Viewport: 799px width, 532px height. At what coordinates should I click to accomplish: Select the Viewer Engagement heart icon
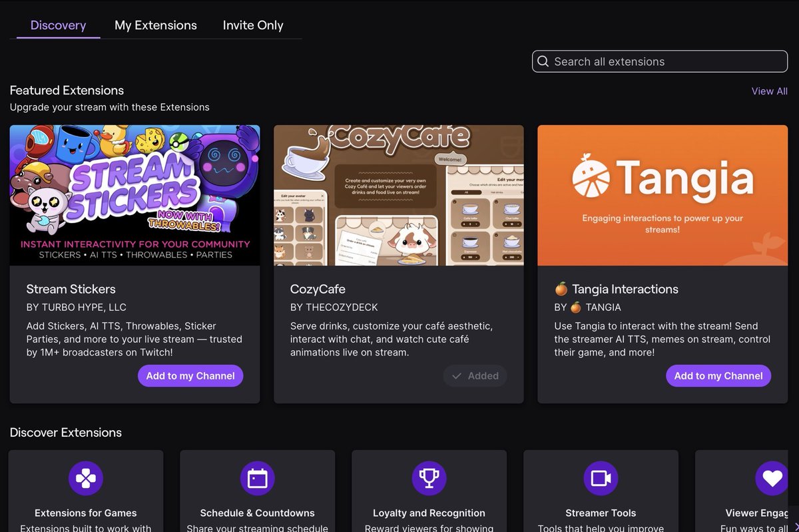pyautogui.click(x=771, y=477)
